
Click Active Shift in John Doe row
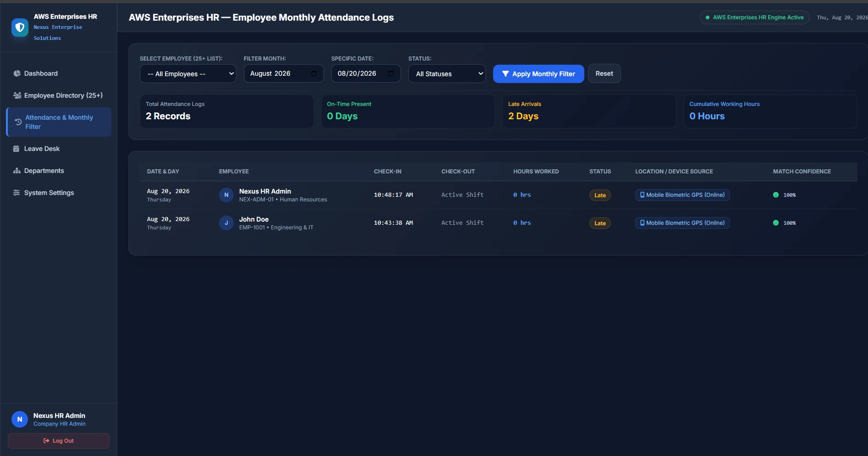point(462,223)
